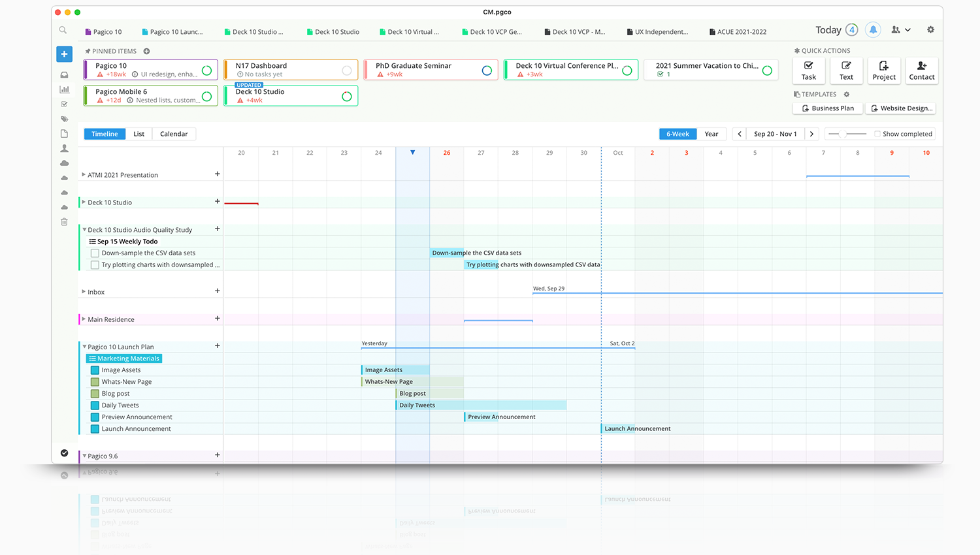The height and width of the screenshot is (555, 980).
Task: Click the gear icon beside Templates
Action: pyautogui.click(x=847, y=94)
